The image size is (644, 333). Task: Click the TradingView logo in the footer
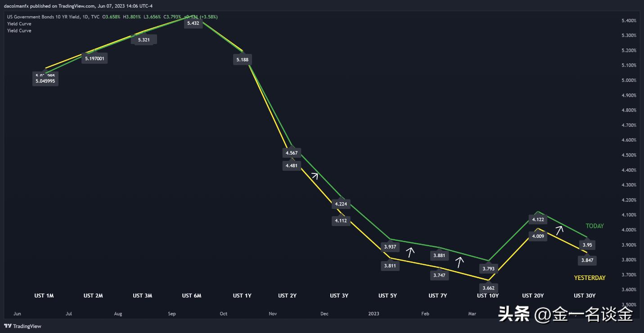(23, 326)
